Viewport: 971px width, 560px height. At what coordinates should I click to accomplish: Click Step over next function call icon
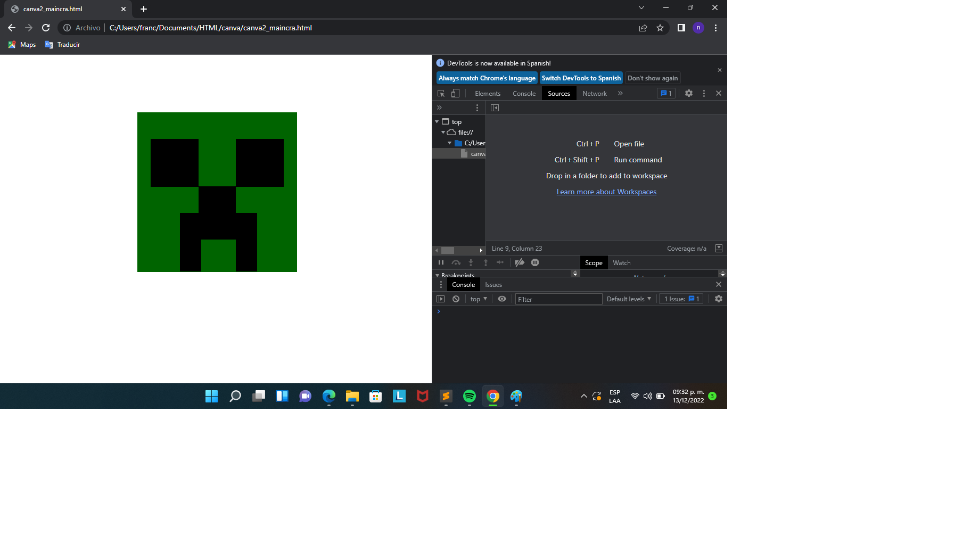coord(456,262)
